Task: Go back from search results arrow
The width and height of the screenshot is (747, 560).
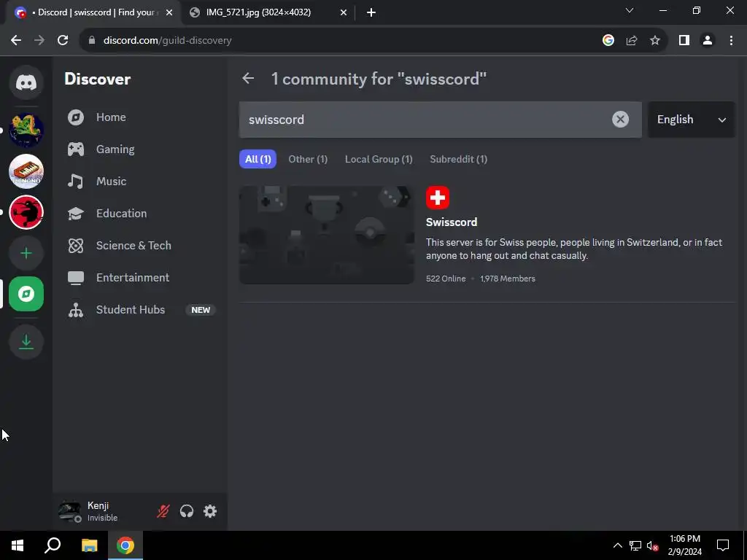Action: (x=248, y=78)
